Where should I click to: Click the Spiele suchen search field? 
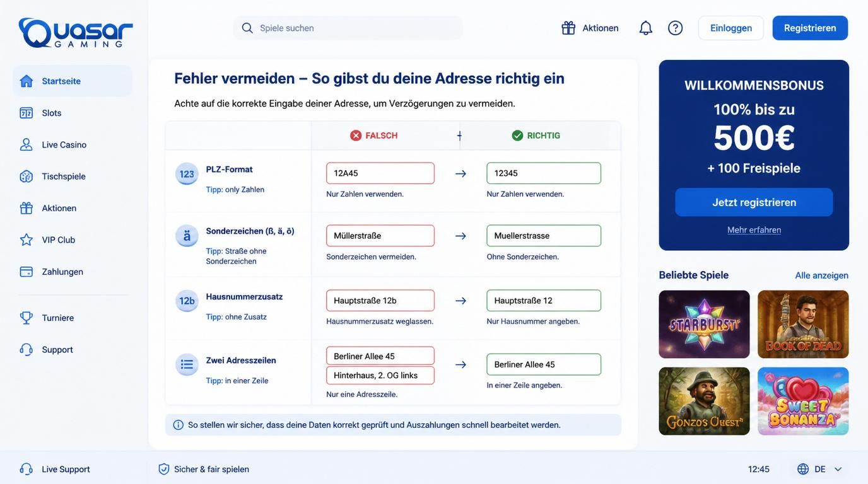(348, 28)
